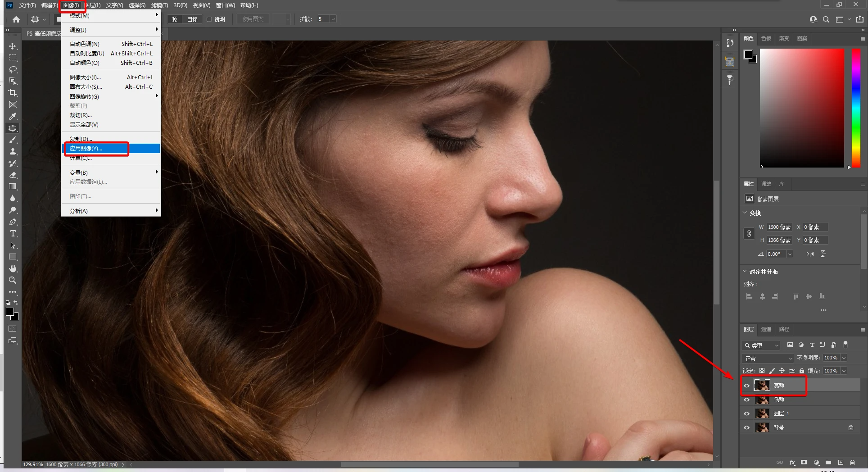Screen dimensions: 868x472
Task: Click the 源 button in options bar
Action: coord(175,19)
